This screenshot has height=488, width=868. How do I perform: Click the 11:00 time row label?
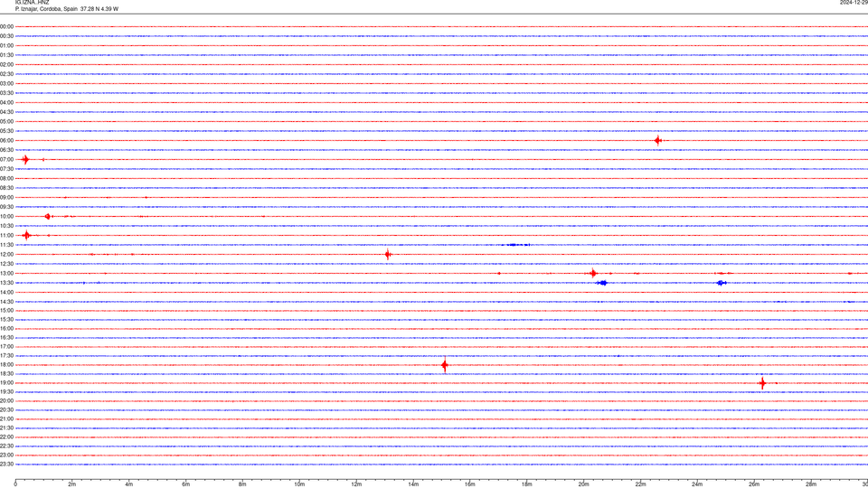(6, 236)
